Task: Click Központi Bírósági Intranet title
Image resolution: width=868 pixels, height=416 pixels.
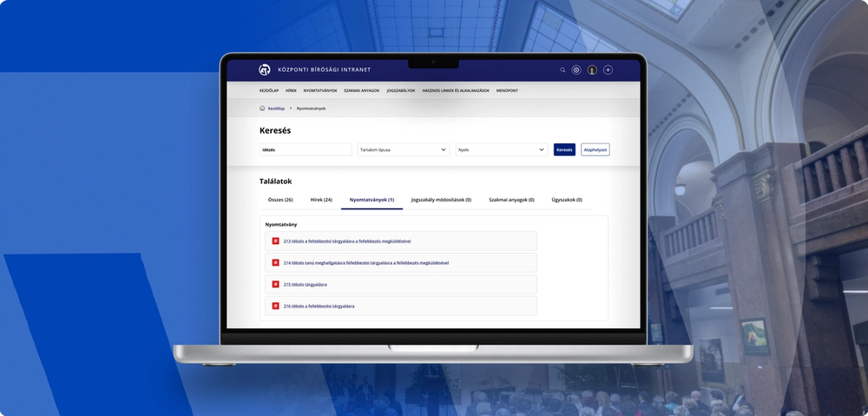Action: pyautogui.click(x=325, y=69)
